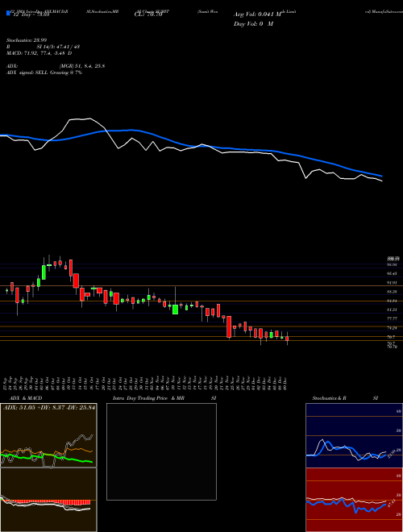This screenshot has height=532, width=403.
Task: Select the 'Avg Vol: 0.041 M' text
Action: pyautogui.click(x=258, y=15)
